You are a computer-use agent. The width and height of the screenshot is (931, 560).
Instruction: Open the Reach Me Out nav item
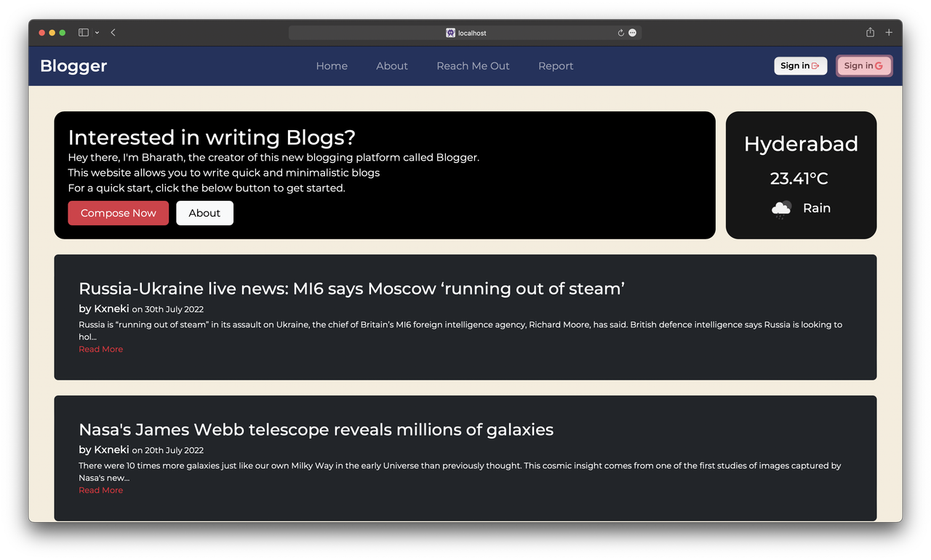pos(473,66)
